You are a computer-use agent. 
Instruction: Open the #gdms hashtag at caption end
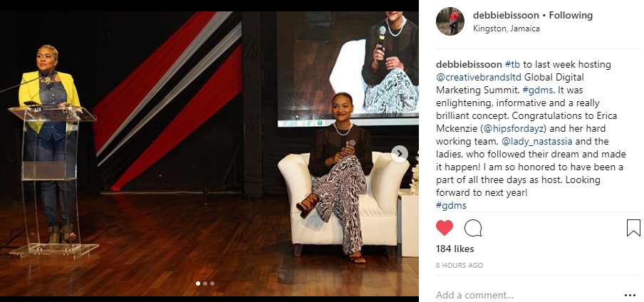[x=451, y=205]
